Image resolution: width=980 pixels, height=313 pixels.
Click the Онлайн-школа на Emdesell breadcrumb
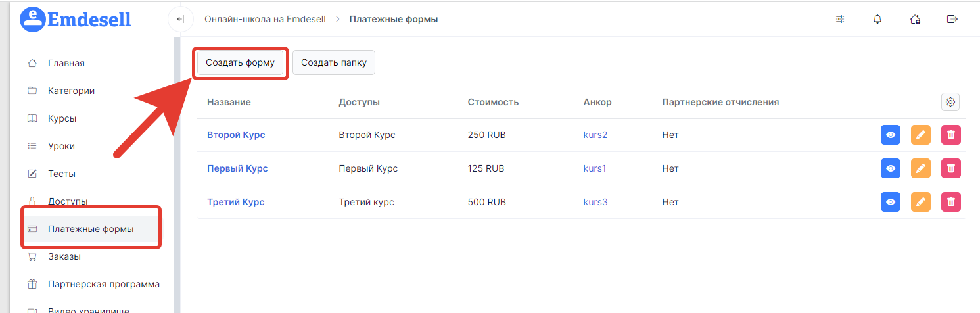[265, 19]
